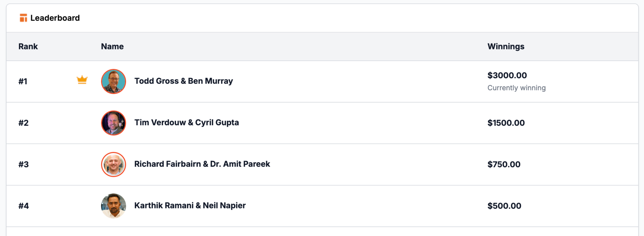Click the Winnings column header
This screenshot has width=644, height=236.
click(x=506, y=46)
